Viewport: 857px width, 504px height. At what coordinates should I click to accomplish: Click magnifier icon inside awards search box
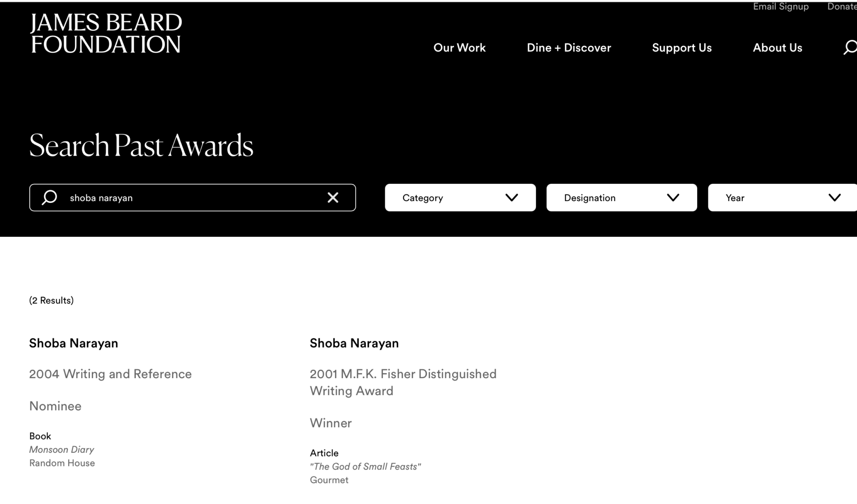click(50, 198)
